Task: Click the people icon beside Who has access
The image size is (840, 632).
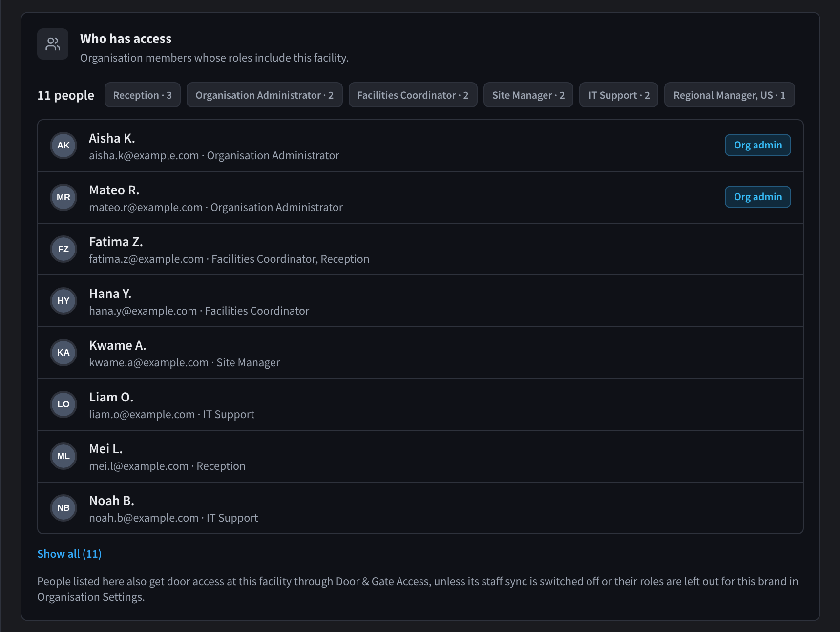Action: click(x=53, y=44)
